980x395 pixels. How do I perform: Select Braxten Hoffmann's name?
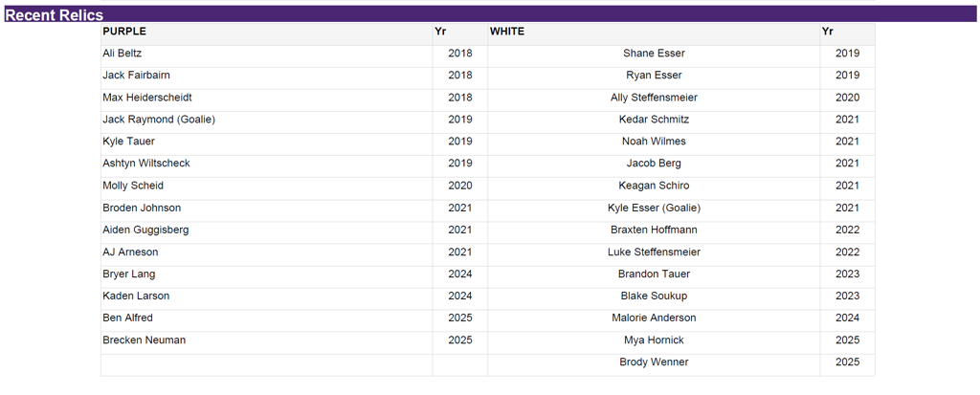click(654, 230)
